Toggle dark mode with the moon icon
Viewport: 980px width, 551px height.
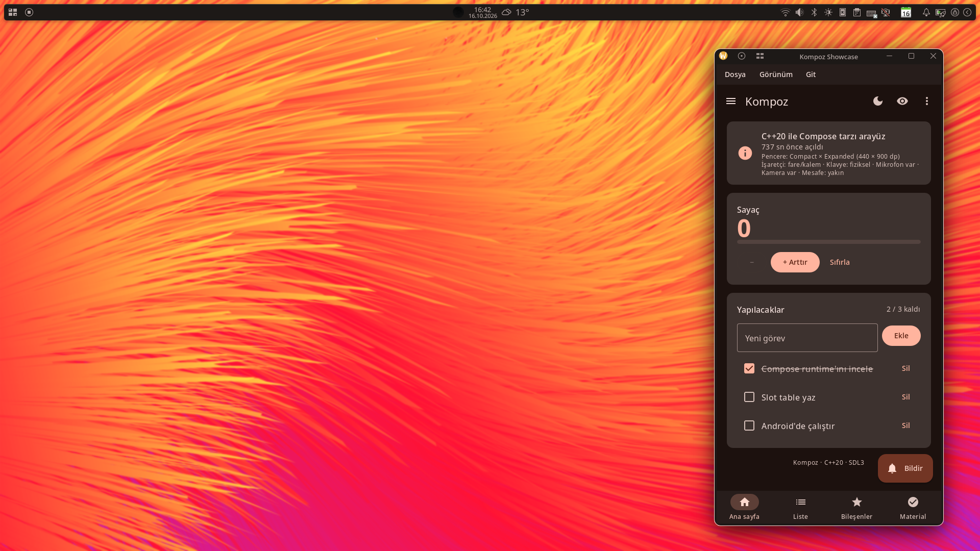click(x=878, y=101)
